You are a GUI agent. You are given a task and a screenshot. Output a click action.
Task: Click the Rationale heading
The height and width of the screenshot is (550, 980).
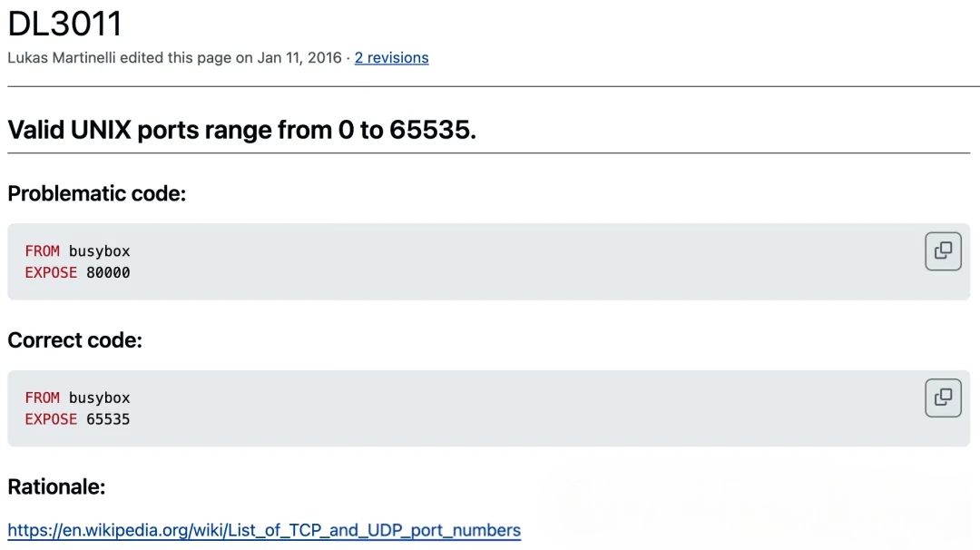coord(56,487)
